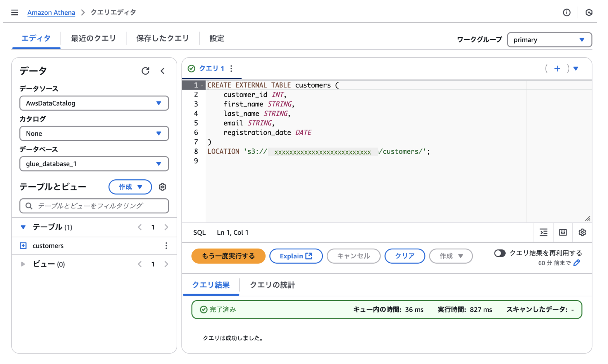Click the format query indent icon
Screen dimensions: 608x364
tap(543, 233)
